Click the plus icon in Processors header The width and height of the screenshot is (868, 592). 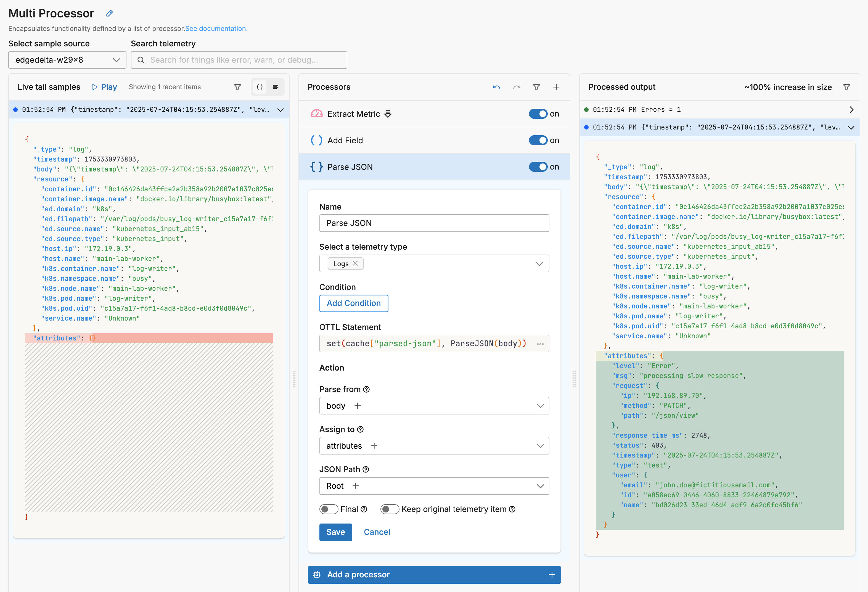coord(556,88)
